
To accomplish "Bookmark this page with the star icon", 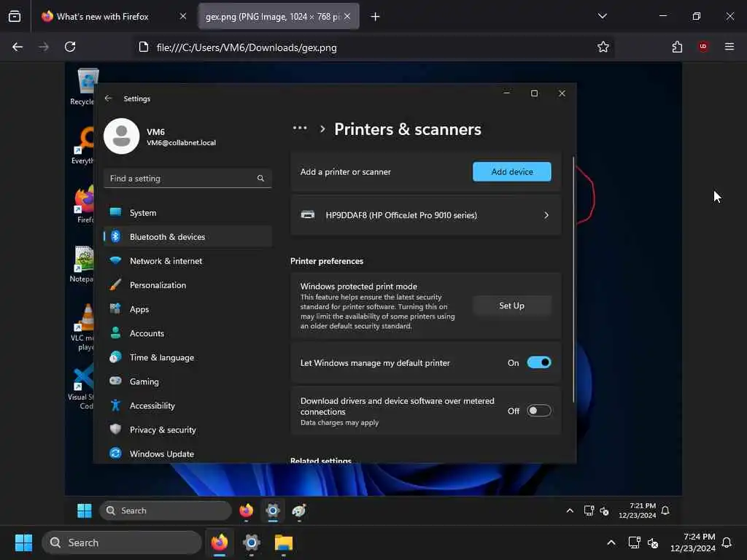I will point(603,47).
